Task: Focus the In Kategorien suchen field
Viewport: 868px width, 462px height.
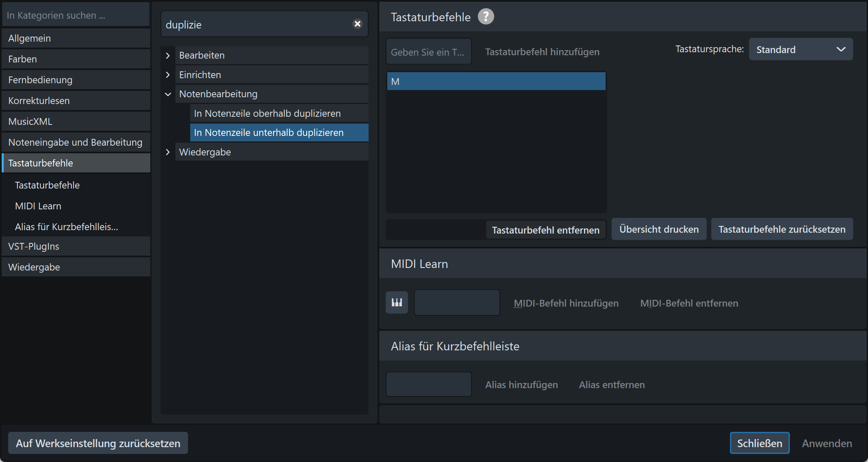Action: [76, 15]
